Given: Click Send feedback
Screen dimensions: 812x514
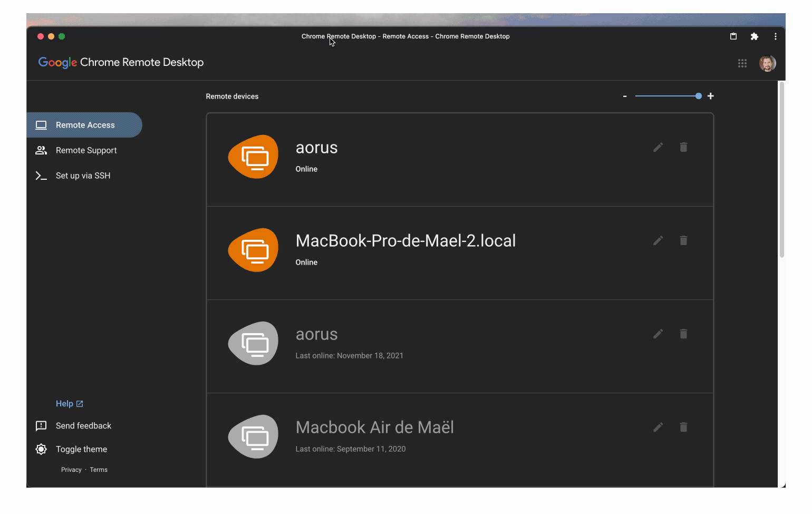Looking at the screenshot, I should click(x=83, y=426).
